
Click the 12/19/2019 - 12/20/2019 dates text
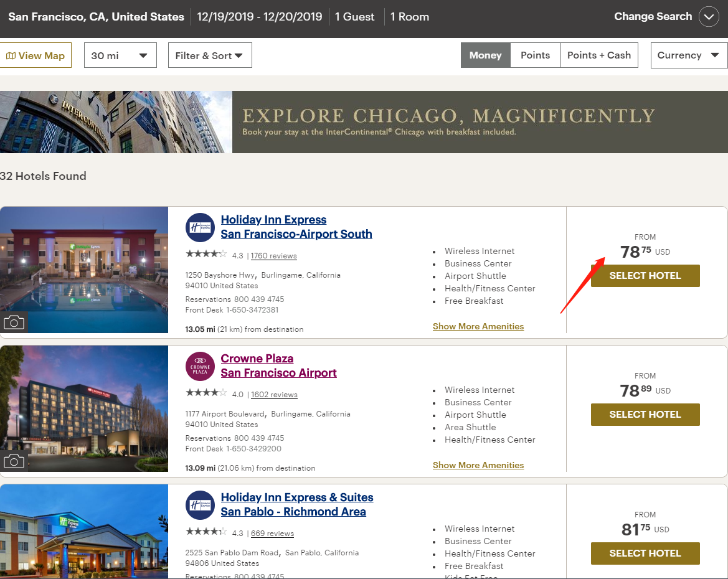click(x=260, y=17)
